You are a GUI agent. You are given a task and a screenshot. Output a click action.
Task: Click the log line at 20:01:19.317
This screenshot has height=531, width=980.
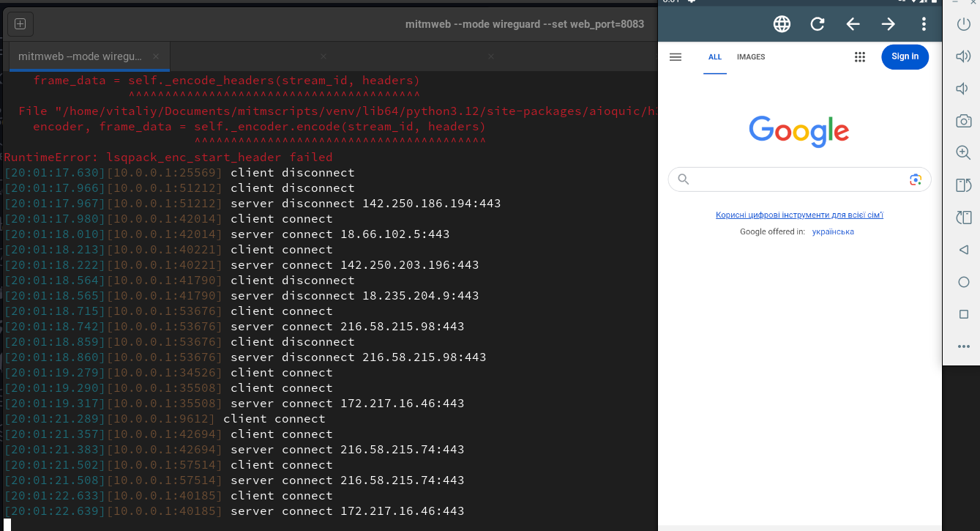click(x=234, y=404)
